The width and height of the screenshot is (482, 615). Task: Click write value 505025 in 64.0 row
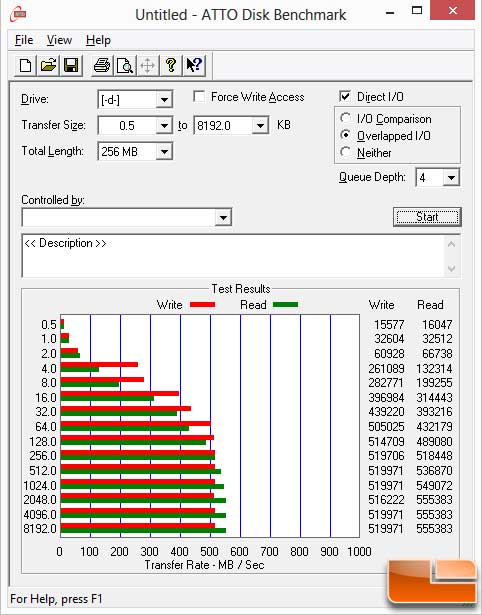coord(386,426)
